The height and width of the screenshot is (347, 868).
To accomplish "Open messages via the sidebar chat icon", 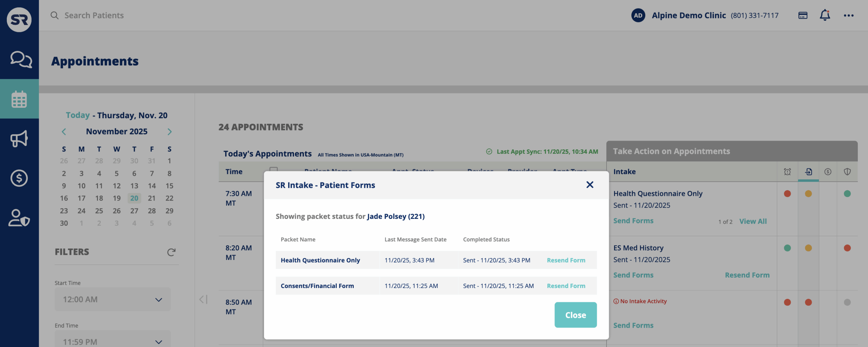I will tap(19, 59).
